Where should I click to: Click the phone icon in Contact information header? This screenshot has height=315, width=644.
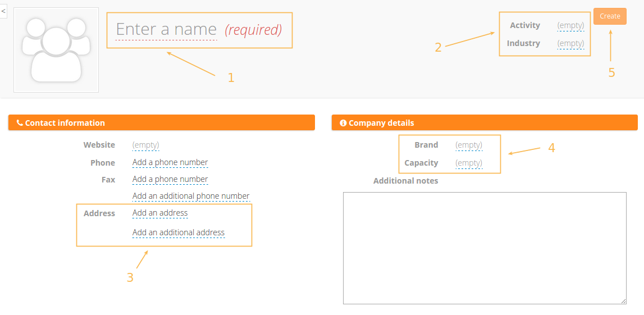[x=20, y=123]
